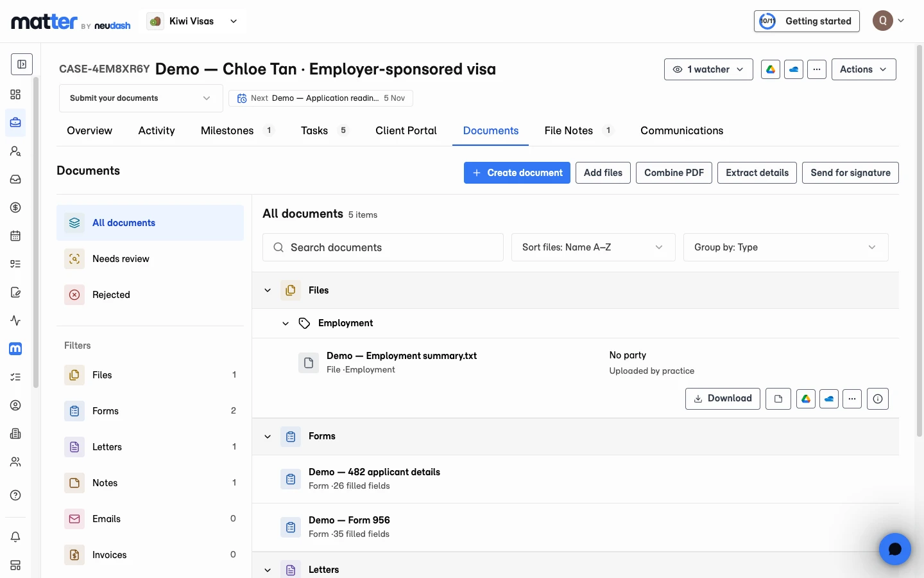924x578 pixels.
Task: Collapse the Employment subgroup
Action: point(286,323)
